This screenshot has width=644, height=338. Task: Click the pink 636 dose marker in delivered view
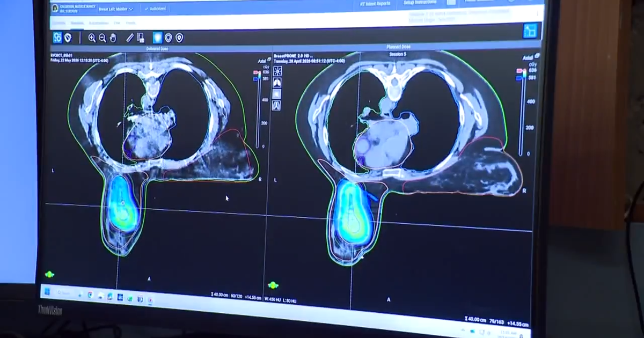click(255, 72)
